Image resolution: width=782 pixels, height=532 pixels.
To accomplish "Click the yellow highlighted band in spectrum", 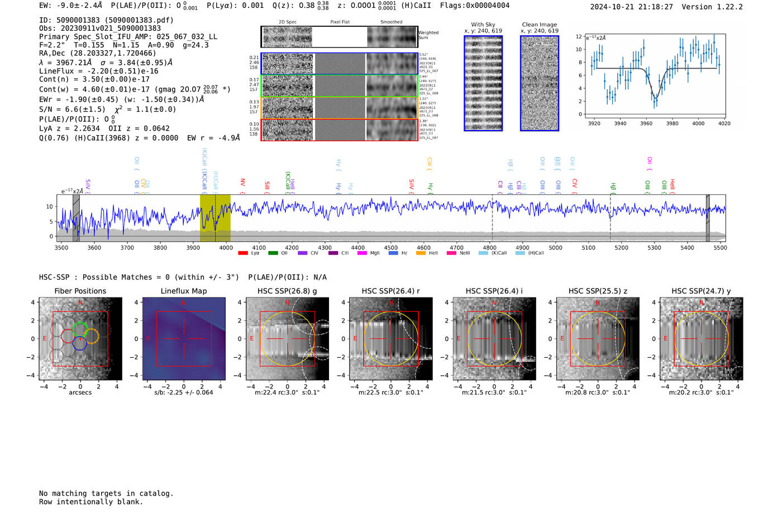I will click(215, 218).
